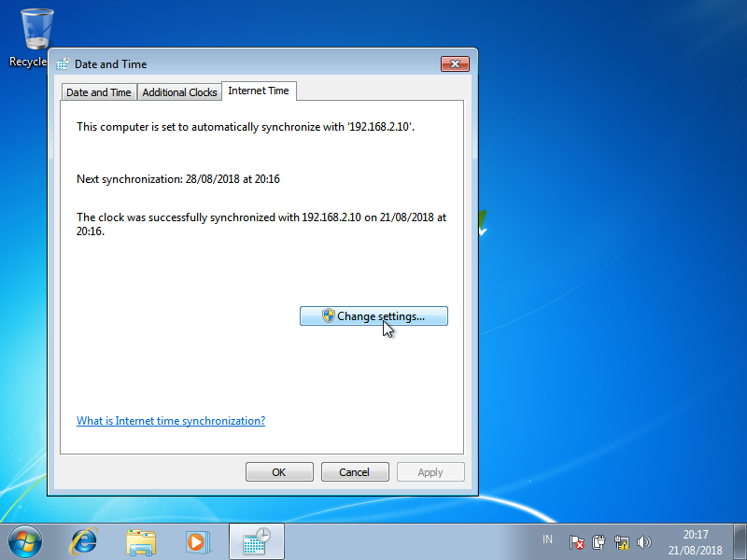
Task: Close the Date and Time dialog
Action: coord(455,63)
